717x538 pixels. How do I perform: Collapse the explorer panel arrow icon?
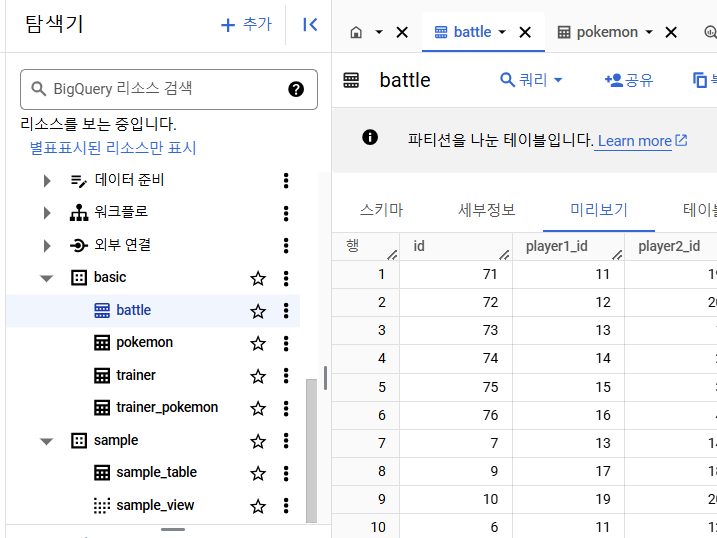pos(310,24)
